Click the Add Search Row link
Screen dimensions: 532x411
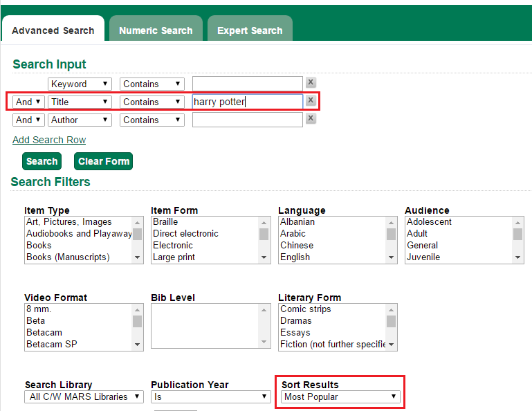click(49, 140)
